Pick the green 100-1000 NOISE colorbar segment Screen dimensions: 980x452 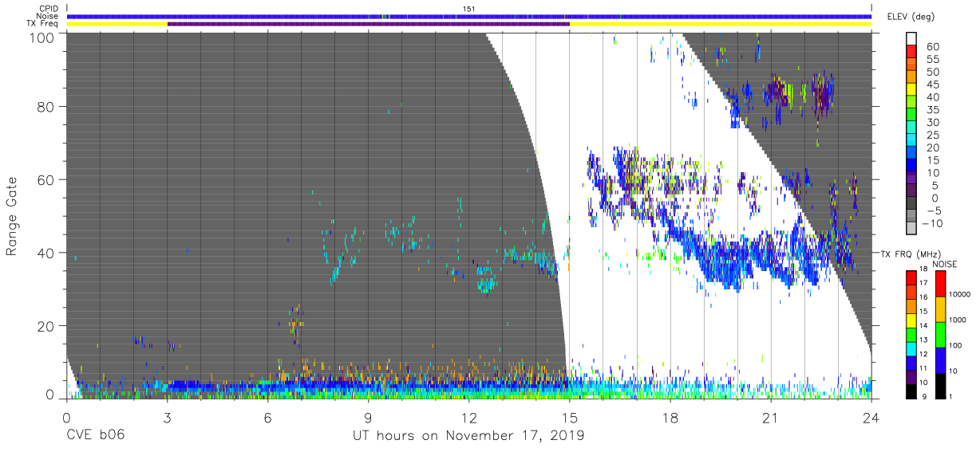pyautogui.click(x=942, y=335)
